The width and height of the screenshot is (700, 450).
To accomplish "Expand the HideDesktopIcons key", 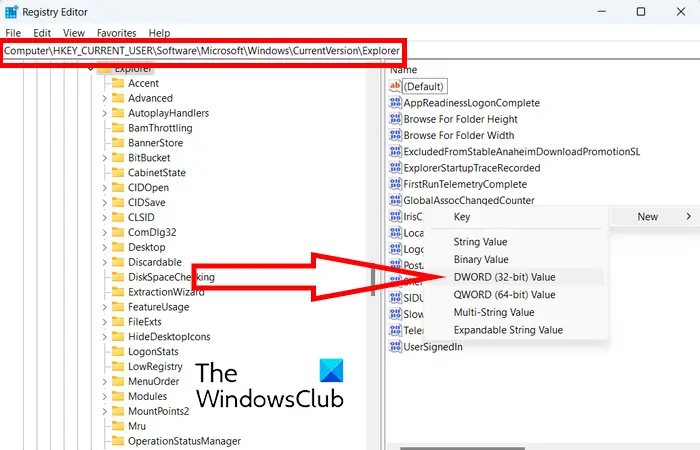I will pyautogui.click(x=104, y=337).
